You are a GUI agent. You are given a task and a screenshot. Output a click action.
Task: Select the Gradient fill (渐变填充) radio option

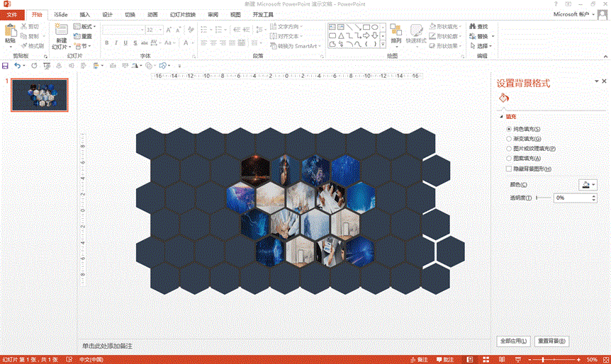(509, 139)
